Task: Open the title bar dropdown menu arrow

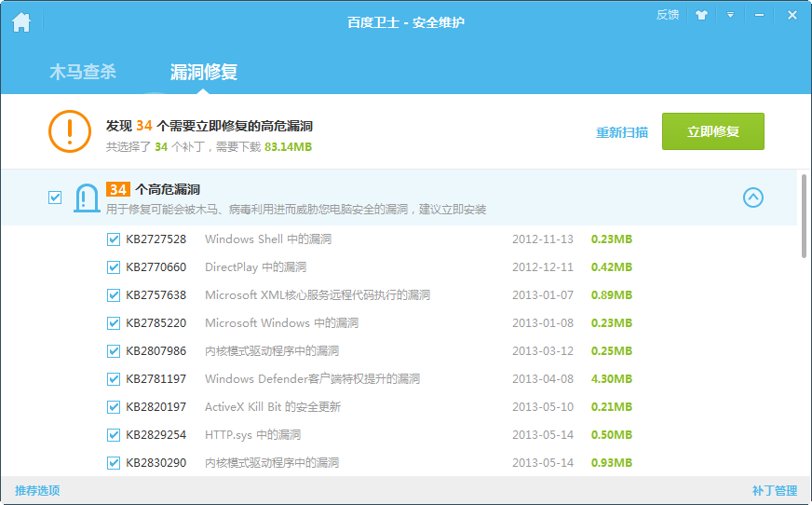Action: [730, 15]
